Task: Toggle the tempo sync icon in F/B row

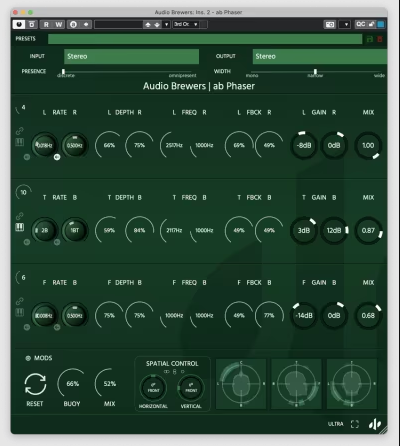Action: point(20,313)
